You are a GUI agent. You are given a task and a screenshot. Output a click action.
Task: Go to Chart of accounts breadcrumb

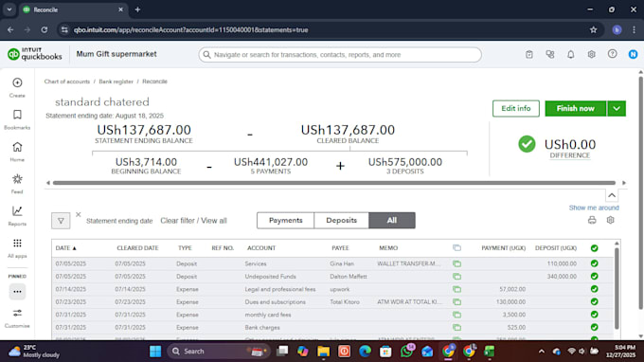pyautogui.click(x=67, y=81)
